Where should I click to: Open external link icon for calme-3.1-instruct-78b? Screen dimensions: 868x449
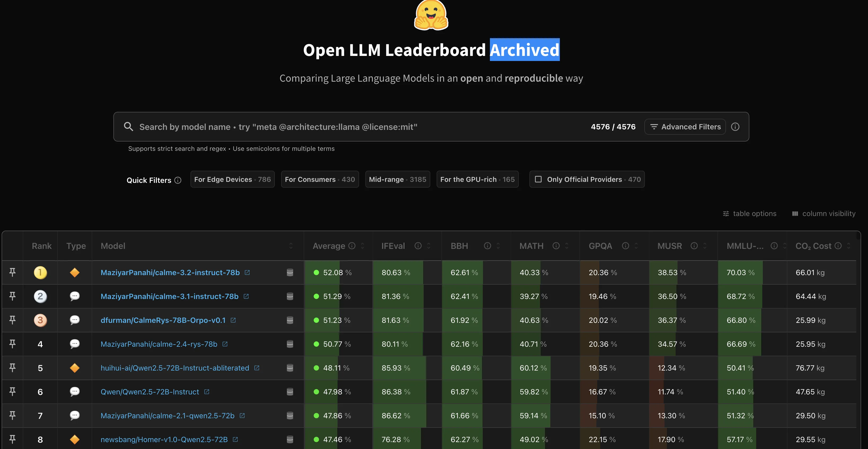(246, 296)
